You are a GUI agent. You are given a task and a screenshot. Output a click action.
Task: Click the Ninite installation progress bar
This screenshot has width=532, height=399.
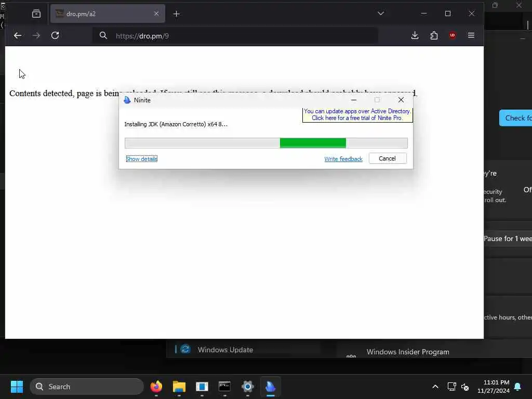[x=266, y=143]
